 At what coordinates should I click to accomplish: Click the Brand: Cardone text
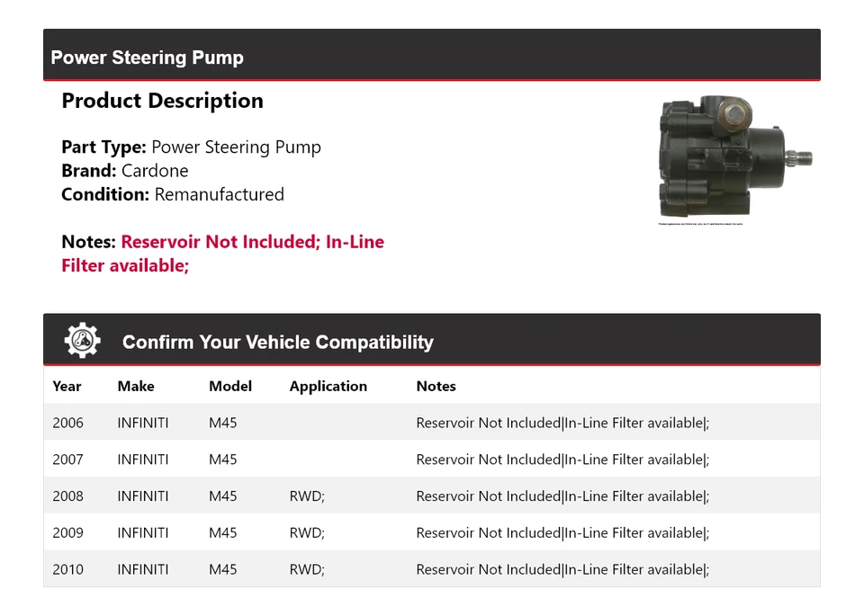click(125, 171)
